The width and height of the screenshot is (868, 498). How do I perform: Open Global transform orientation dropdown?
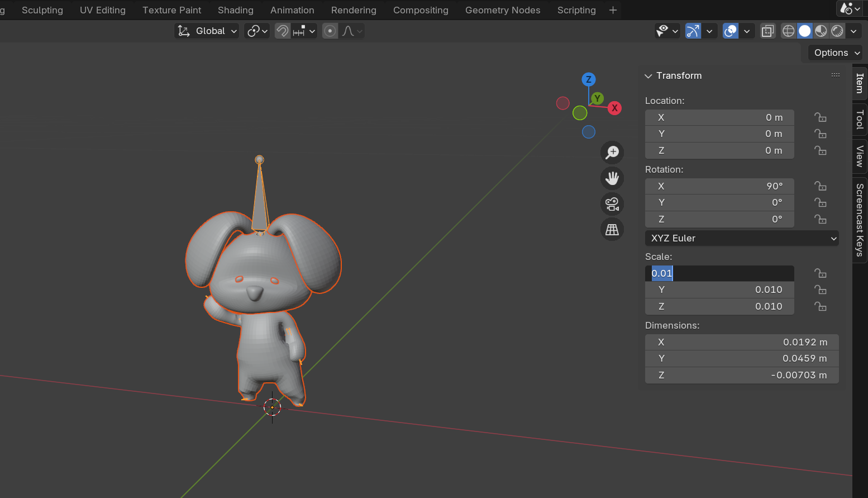pyautogui.click(x=207, y=31)
